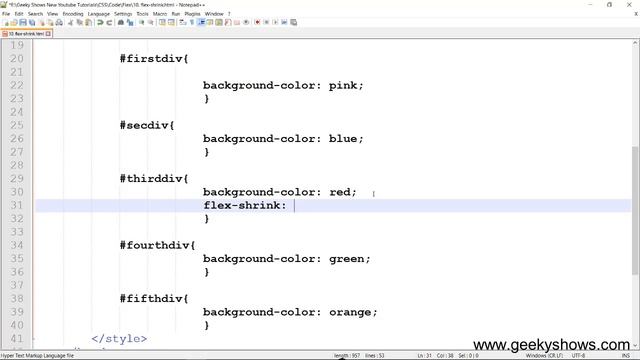Image resolution: width=640 pixels, height=360 pixels.
Task: Click the Paste clipboard toolbar icon
Action: [x=88, y=22]
